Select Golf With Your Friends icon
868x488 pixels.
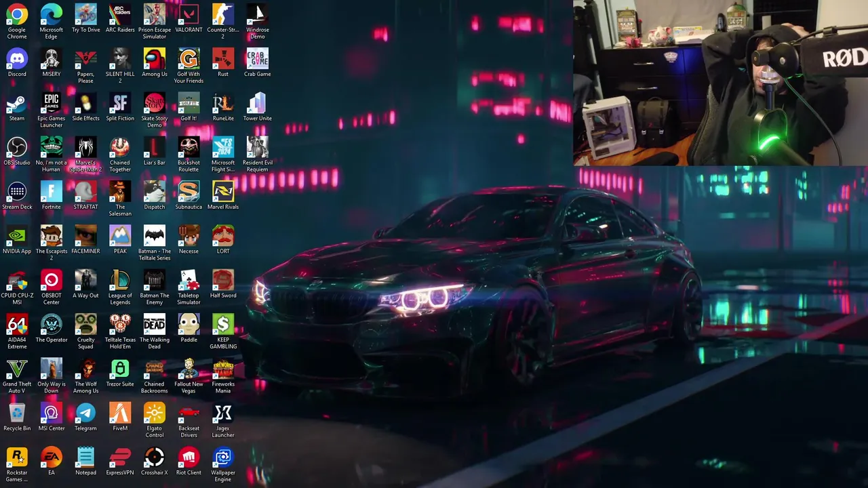pos(189,58)
